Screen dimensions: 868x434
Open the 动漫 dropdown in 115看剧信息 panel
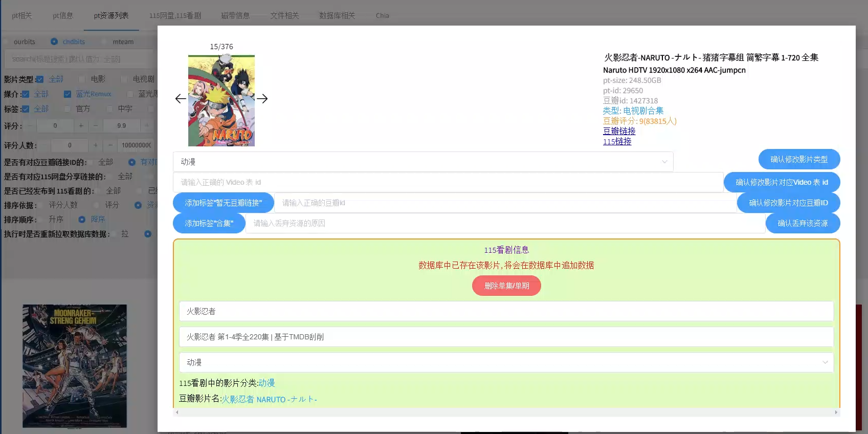pyautogui.click(x=506, y=362)
